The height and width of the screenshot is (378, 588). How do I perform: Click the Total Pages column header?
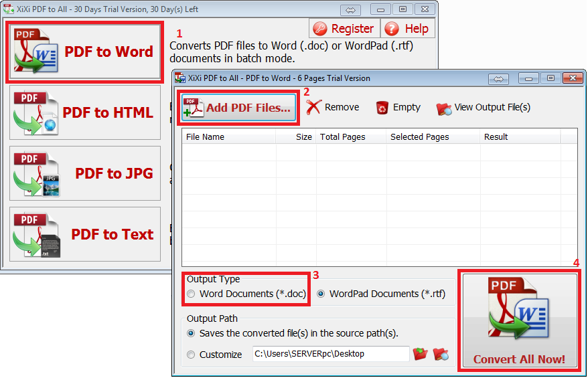[350, 137]
